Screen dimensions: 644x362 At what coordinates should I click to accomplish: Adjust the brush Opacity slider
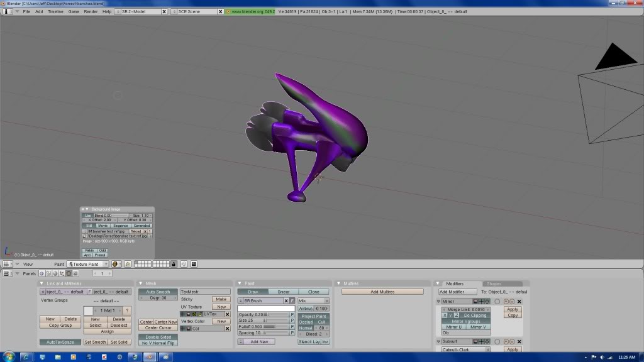pyautogui.click(x=264, y=314)
